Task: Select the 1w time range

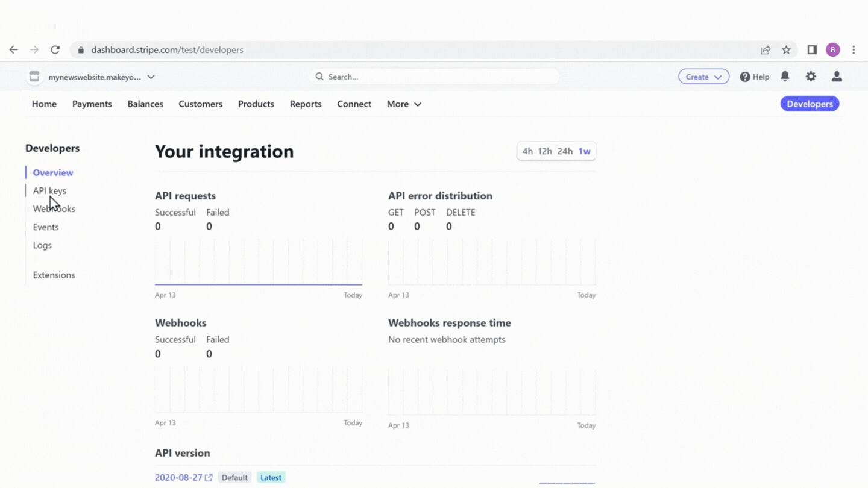Action: point(584,151)
